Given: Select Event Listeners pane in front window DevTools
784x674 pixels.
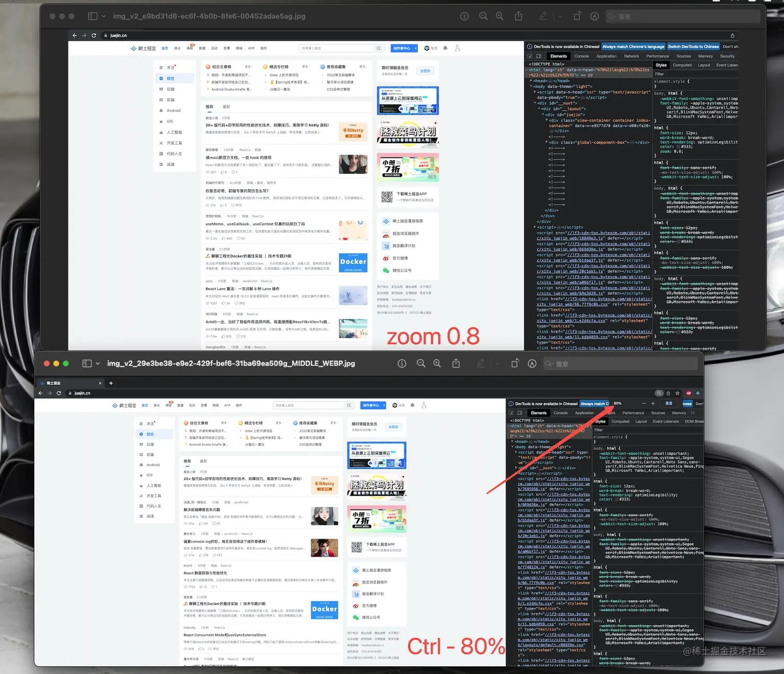Looking at the screenshot, I should (665, 422).
